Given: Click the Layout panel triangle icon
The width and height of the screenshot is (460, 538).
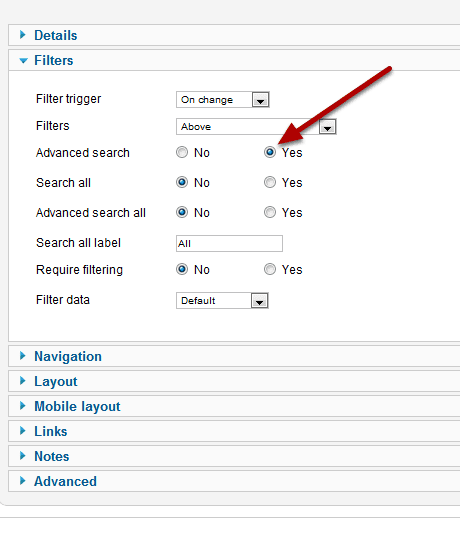Looking at the screenshot, I should pos(23,381).
